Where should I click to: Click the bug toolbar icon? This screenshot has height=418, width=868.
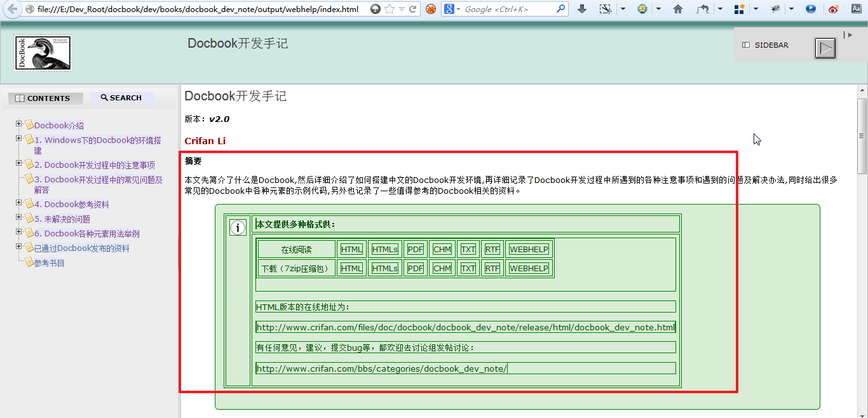(775, 9)
